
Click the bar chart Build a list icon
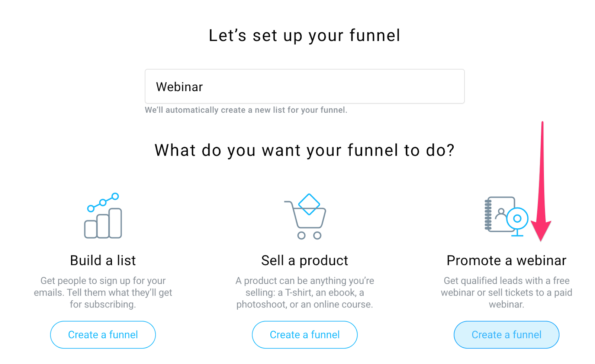coord(103,216)
